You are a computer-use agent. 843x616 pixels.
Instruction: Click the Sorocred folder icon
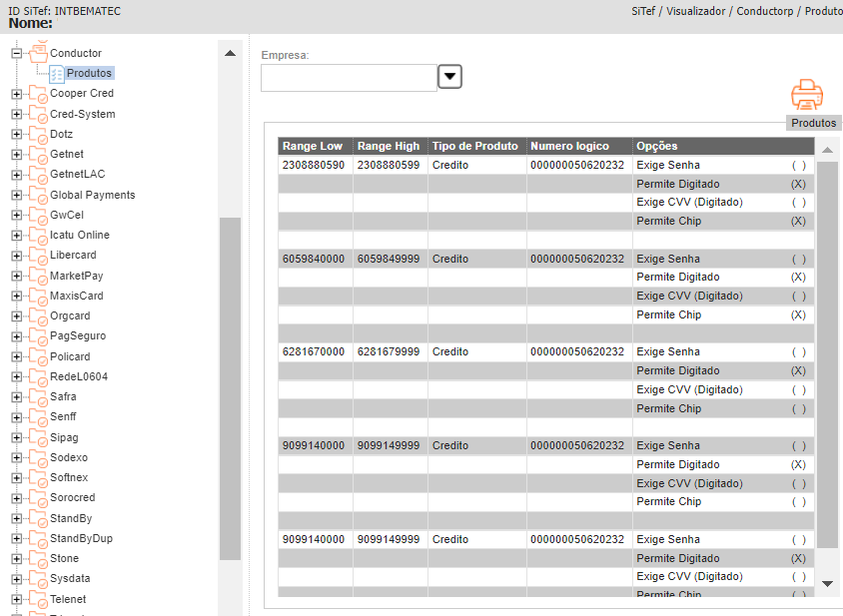point(38,498)
